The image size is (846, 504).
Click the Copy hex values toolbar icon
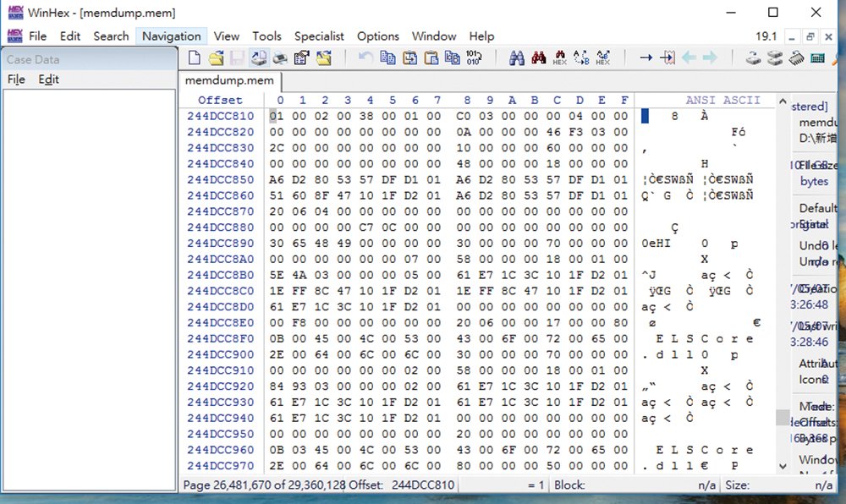point(452,58)
